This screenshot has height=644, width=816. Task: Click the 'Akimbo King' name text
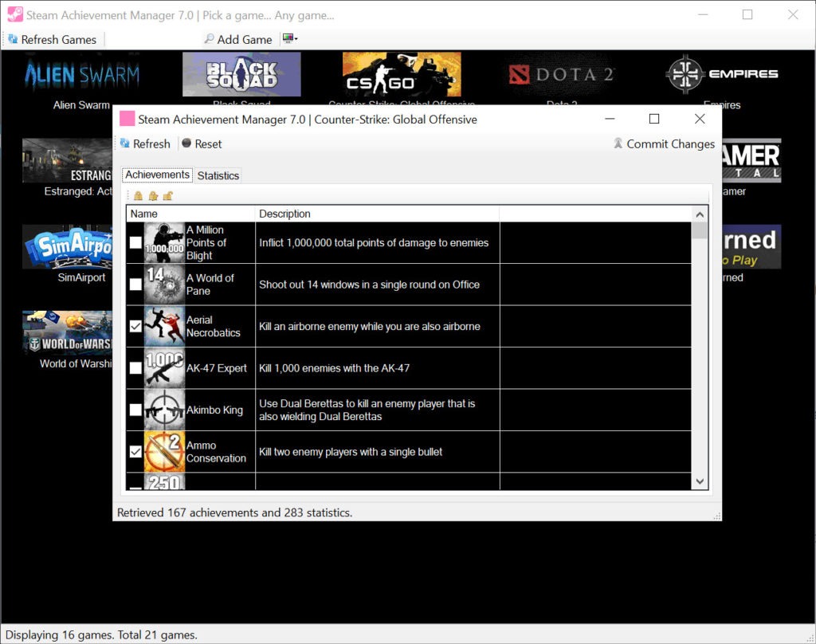(x=214, y=410)
